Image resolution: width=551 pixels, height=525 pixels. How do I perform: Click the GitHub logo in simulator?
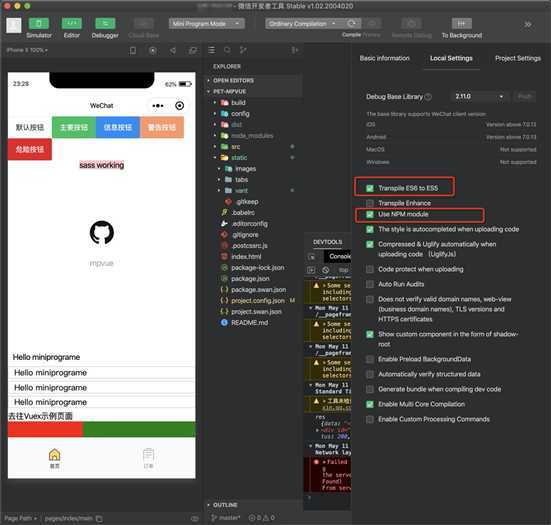[102, 232]
